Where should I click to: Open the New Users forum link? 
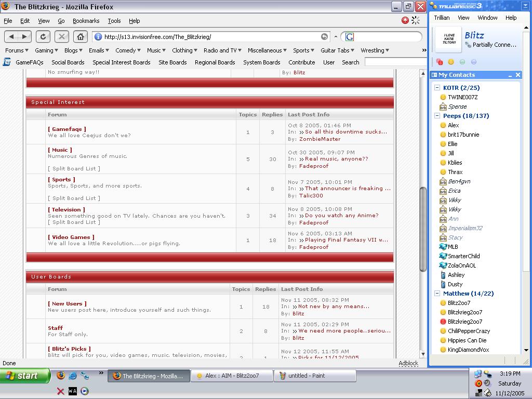tap(67, 303)
